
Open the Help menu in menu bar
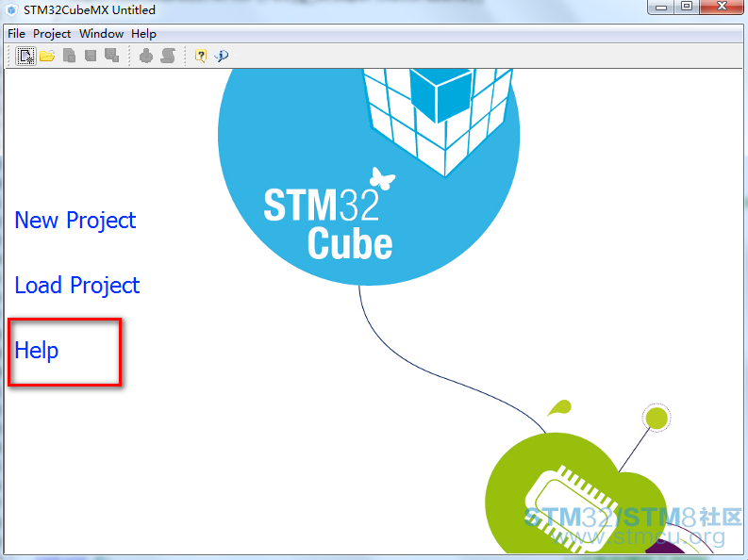tap(143, 34)
